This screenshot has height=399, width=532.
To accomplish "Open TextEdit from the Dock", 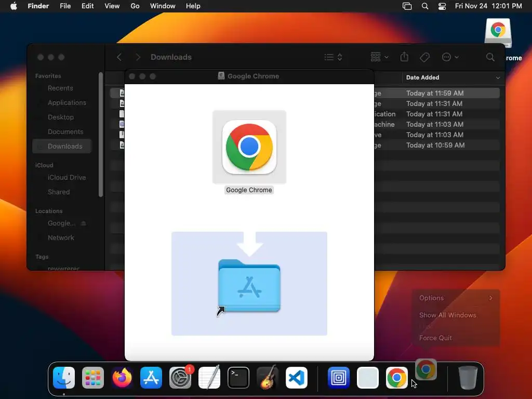I will 209,378.
